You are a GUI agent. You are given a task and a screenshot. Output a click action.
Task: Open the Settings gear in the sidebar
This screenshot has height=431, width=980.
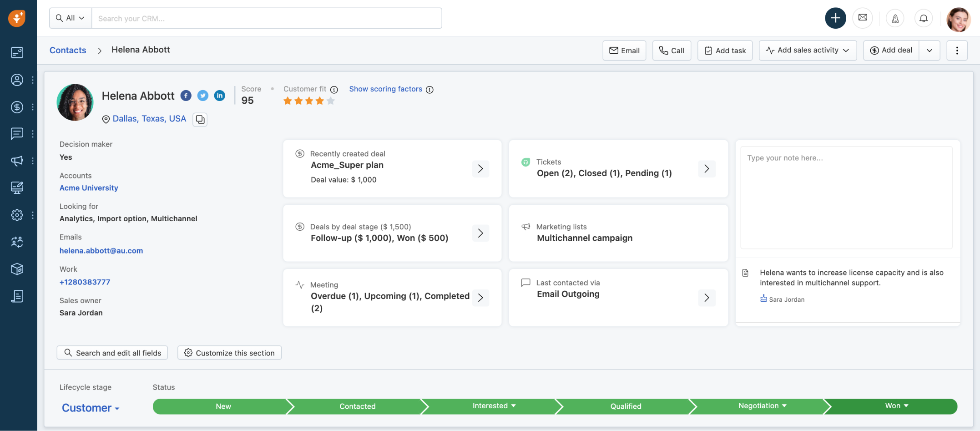click(x=17, y=215)
